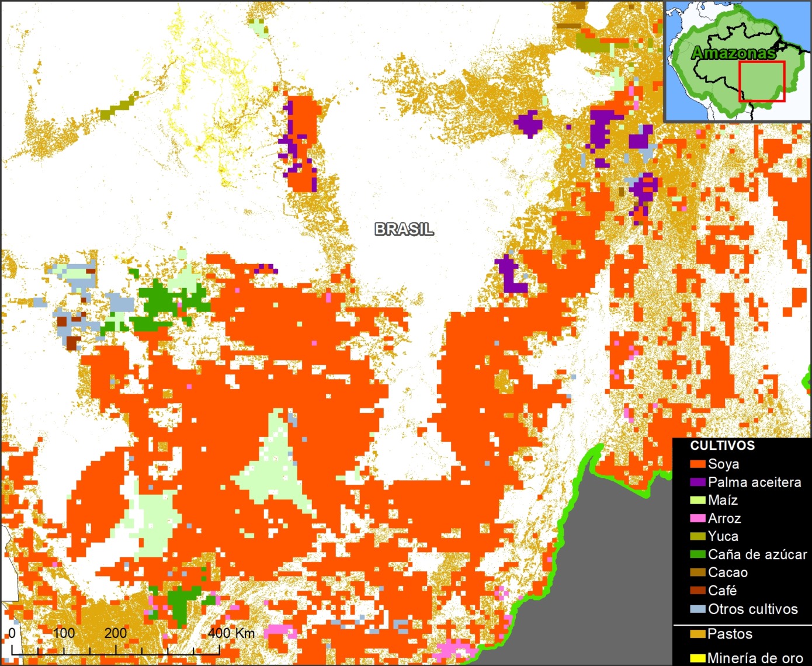Click the Amazonas label in inset map
This screenshot has height=666, width=812.
(x=733, y=53)
